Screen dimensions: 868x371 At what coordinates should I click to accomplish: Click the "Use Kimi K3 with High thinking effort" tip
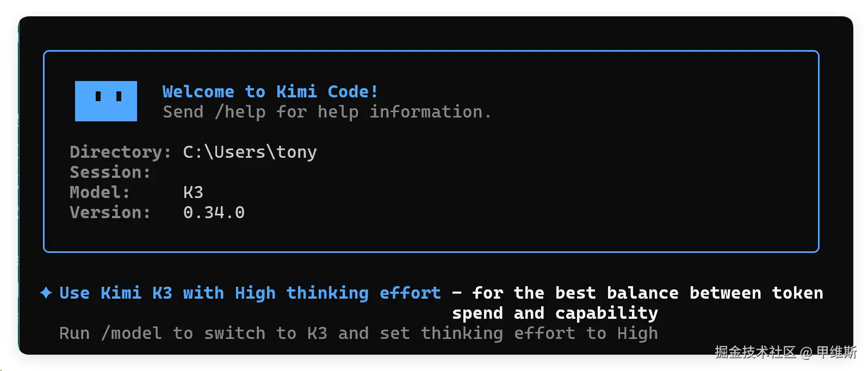point(250,293)
